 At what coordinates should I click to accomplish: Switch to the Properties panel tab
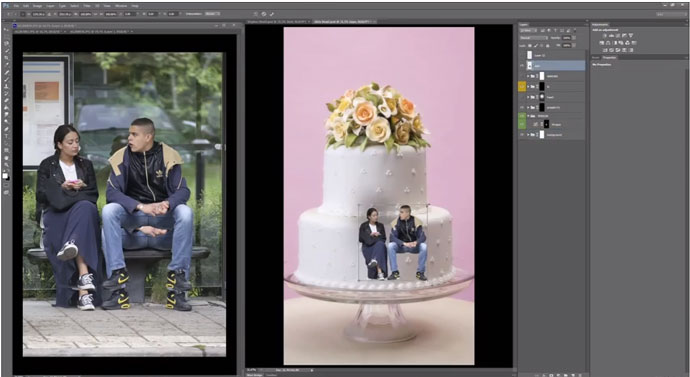point(609,58)
